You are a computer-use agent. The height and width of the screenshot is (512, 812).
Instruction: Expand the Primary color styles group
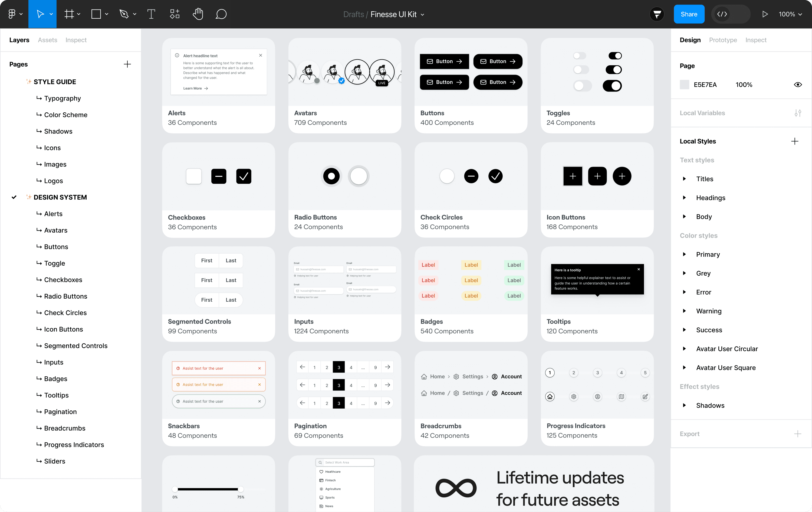684,255
